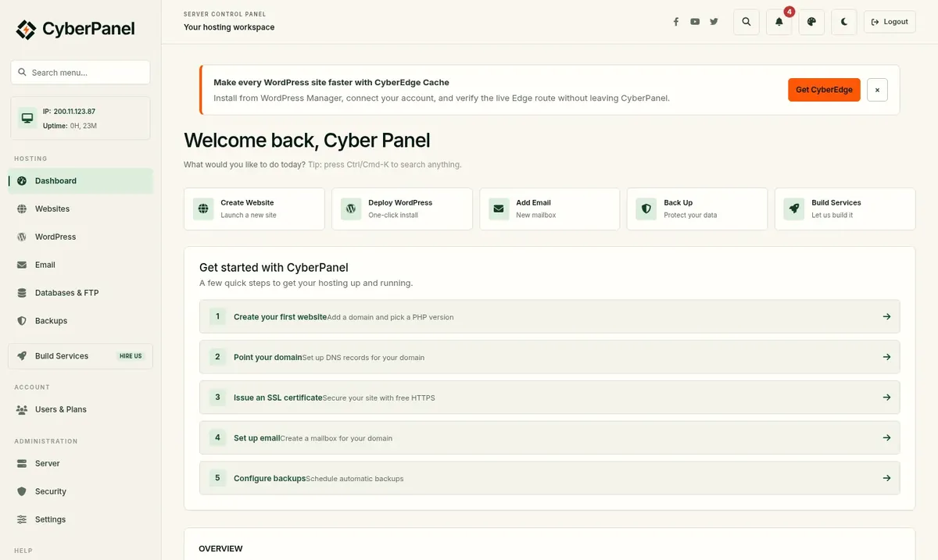This screenshot has width=938, height=560.
Task: Click the Get CyberEdge button
Action: click(824, 90)
